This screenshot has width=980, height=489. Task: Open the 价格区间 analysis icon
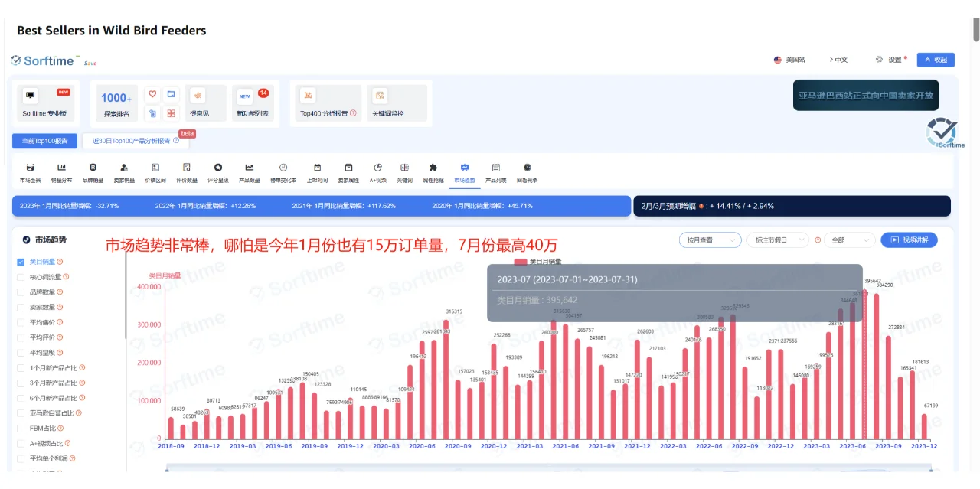pyautogui.click(x=155, y=168)
